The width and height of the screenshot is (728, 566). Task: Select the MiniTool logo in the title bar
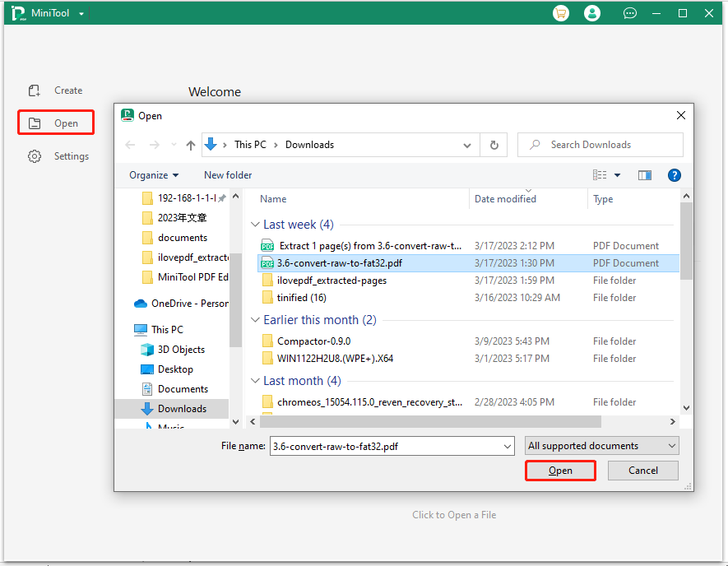[17, 13]
